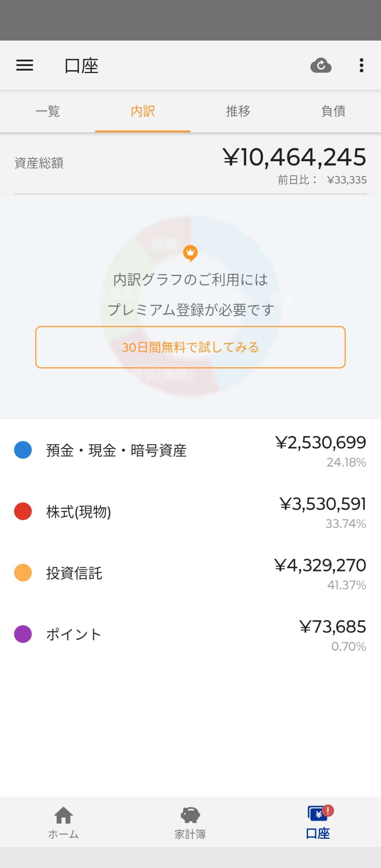Viewport: 381px width, 868px height.
Task: Open the hamburger navigation menu
Action: click(25, 65)
